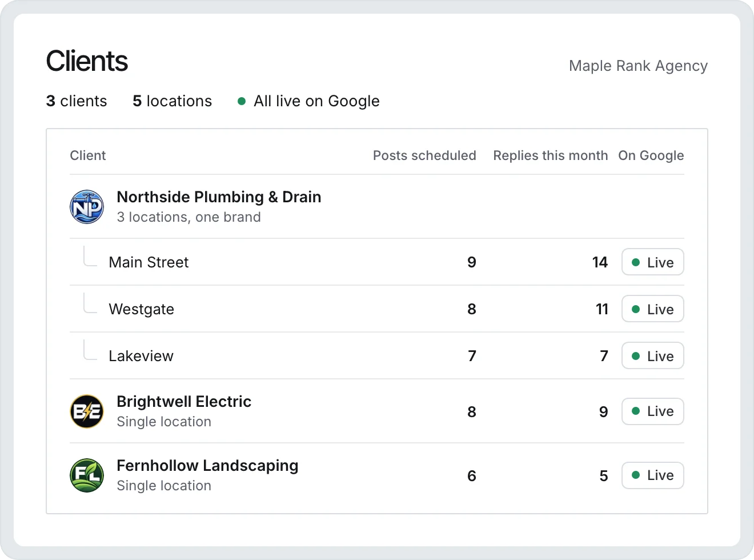Screen dimensions: 754x560
Task: Click Westgate replies value 11
Action: (602, 309)
